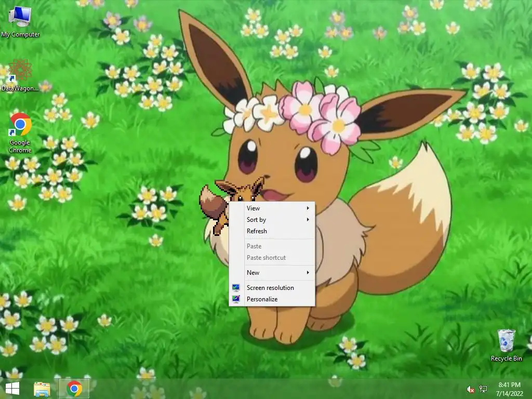Open the Windows Start button

(12, 389)
